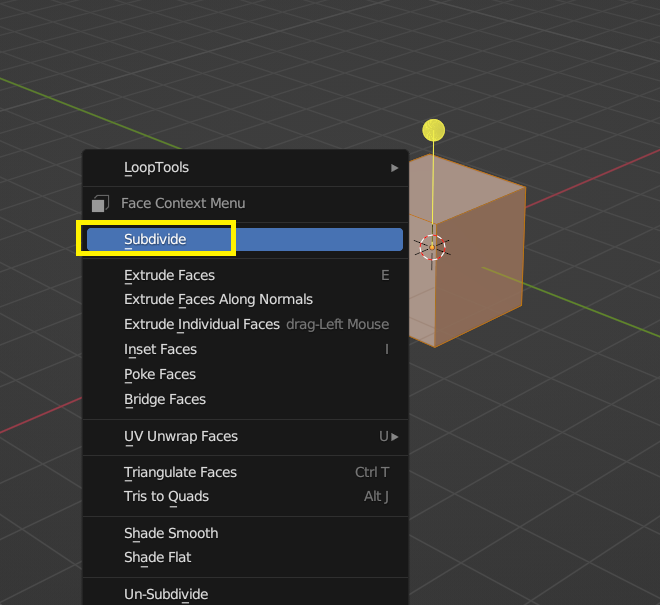
Task: Select Extrude Faces Along Normals
Action: (245, 299)
